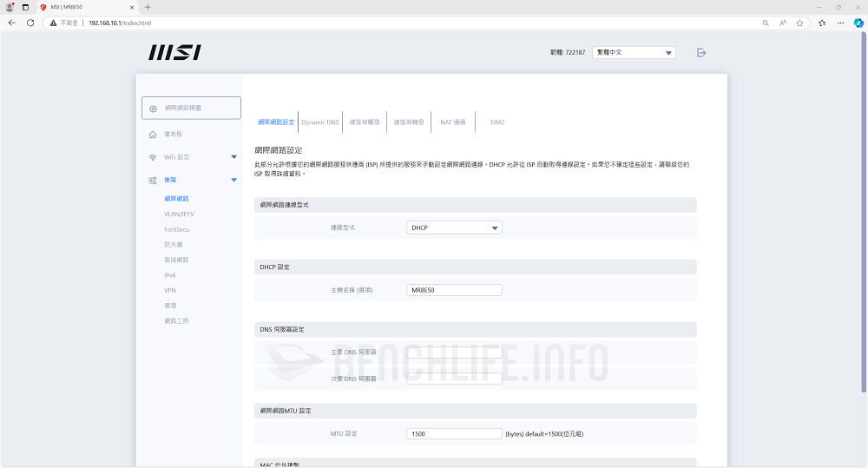Open 網路工具 network tools in sidebar

176,321
